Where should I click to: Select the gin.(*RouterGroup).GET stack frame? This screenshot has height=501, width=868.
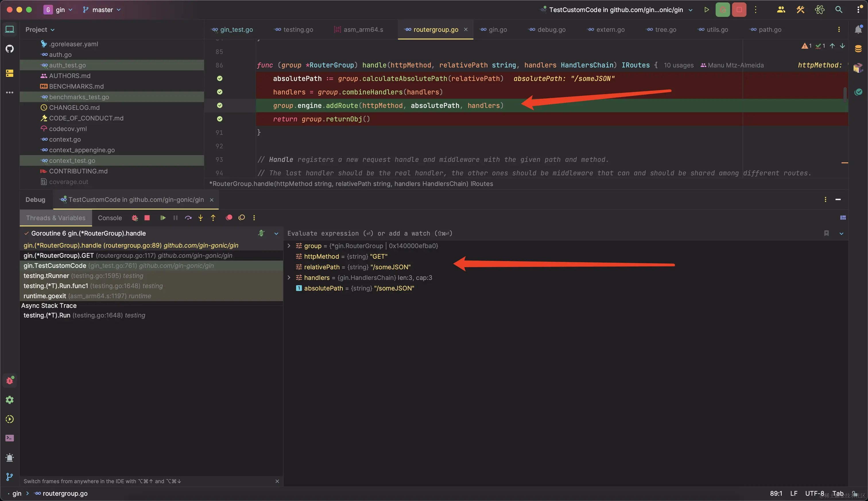[152, 255]
